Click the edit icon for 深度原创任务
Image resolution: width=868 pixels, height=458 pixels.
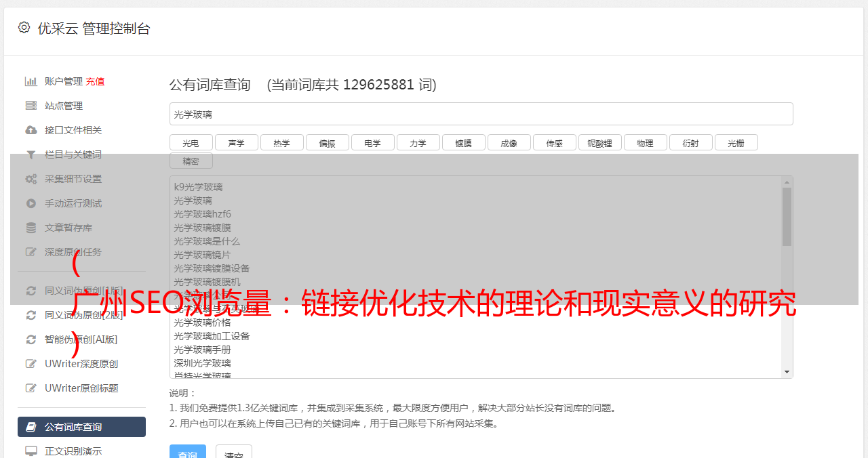point(31,252)
